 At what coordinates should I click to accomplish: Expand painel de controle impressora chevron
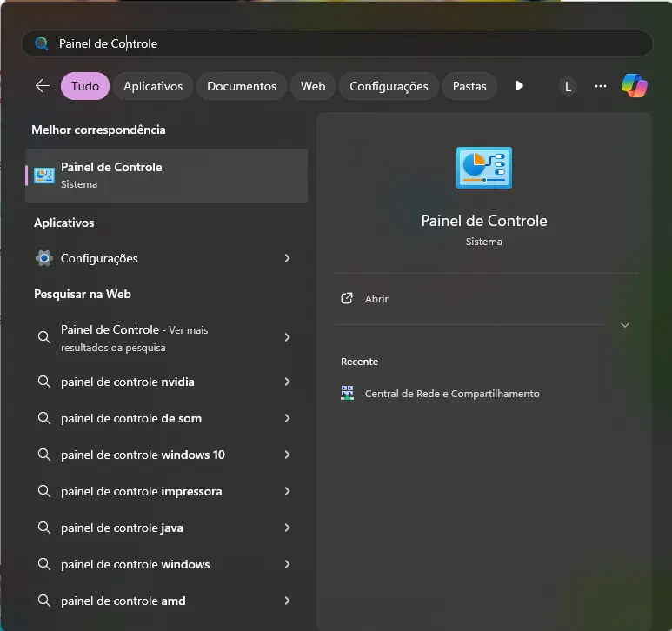[287, 491]
